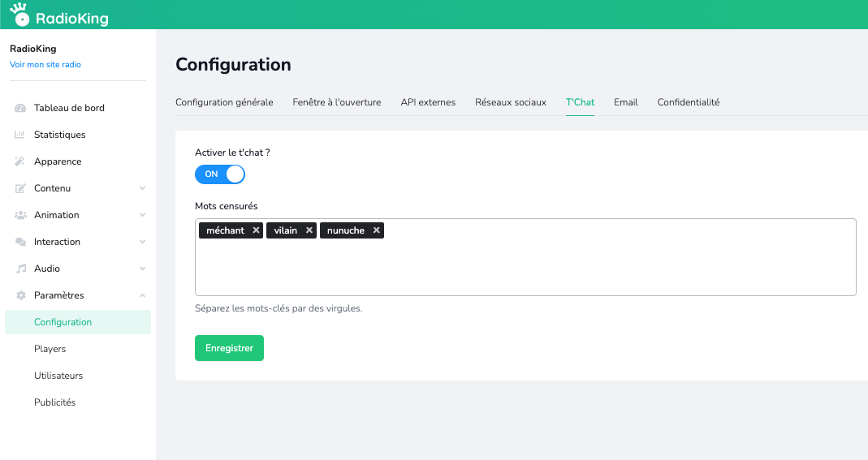Click the Contenu edit icon
The width and height of the screenshot is (868, 460).
click(x=21, y=188)
